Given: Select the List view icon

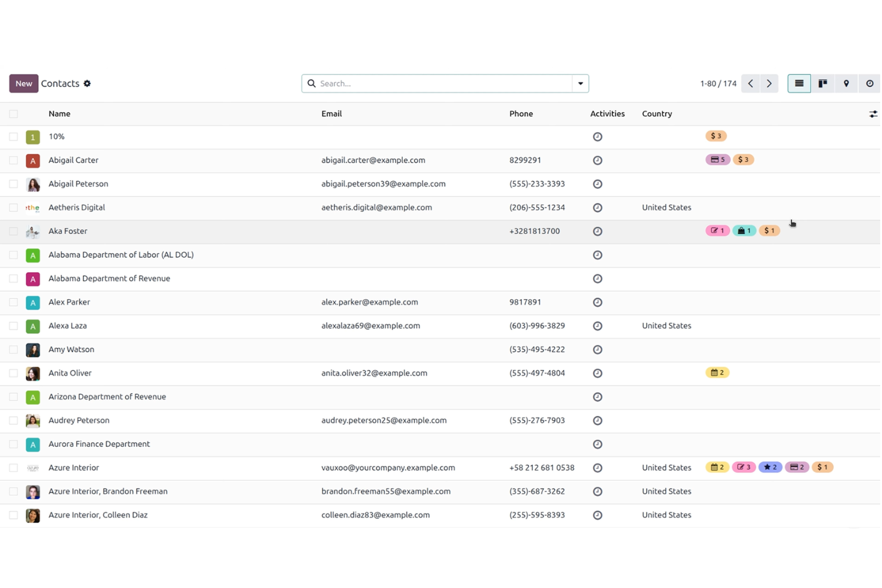Looking at the screenshot, I should [799, 83].
